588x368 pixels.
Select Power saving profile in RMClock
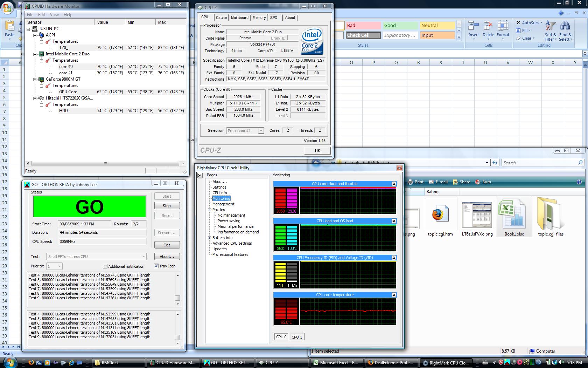coord(229,221)
